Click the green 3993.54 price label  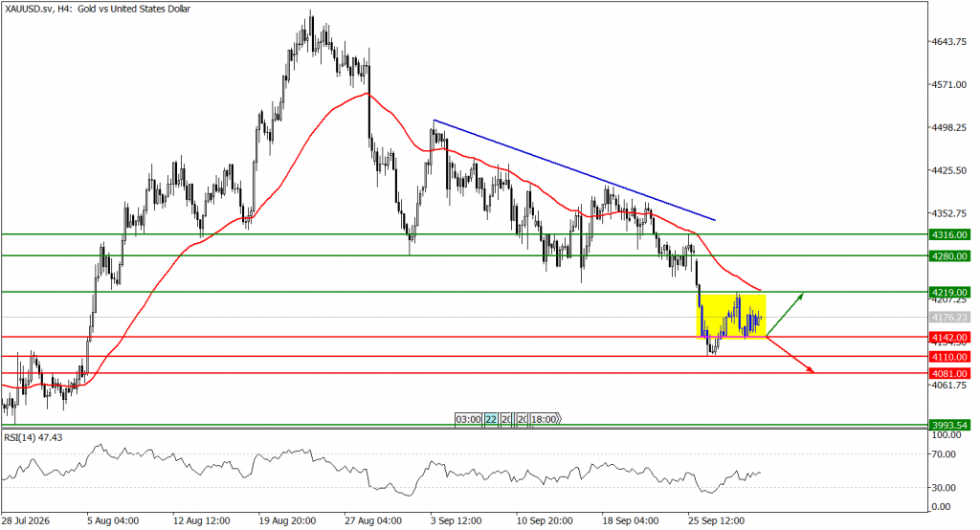[949, 425]
